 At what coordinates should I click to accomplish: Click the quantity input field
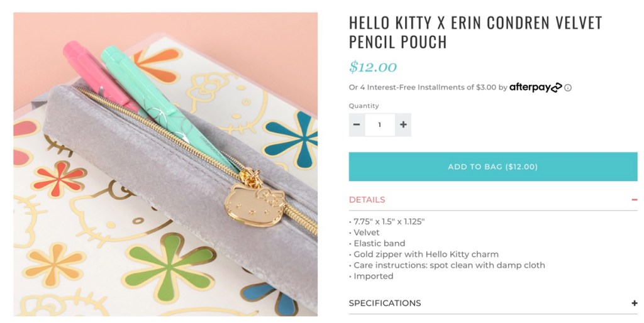(380, 124)
